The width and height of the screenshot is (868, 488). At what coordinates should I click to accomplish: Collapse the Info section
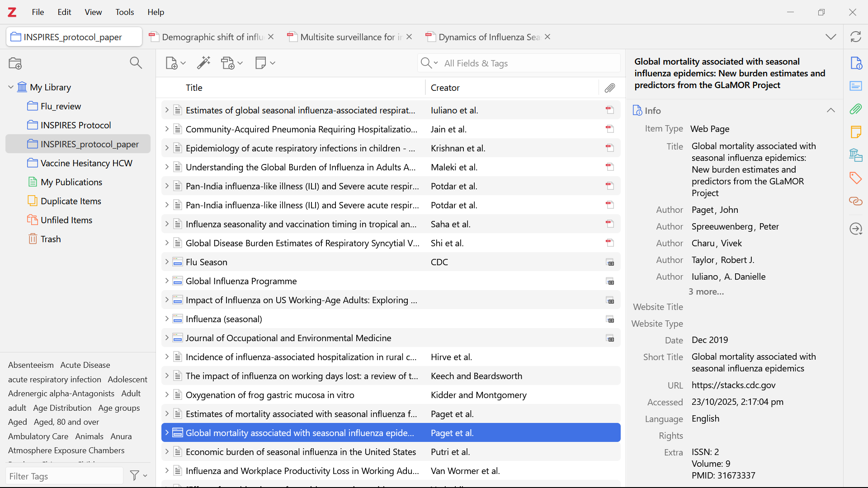pos(830,111)
